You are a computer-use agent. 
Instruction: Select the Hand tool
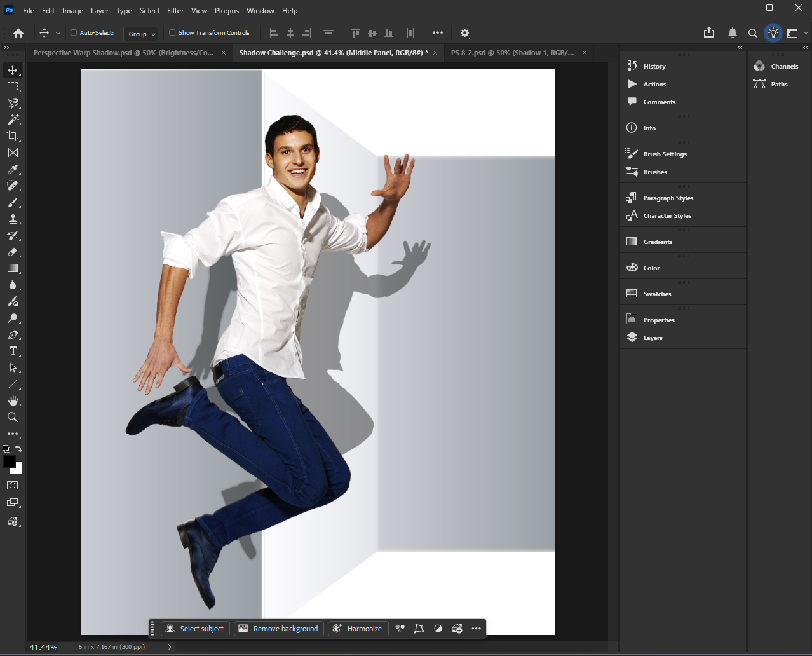point(13,400)
